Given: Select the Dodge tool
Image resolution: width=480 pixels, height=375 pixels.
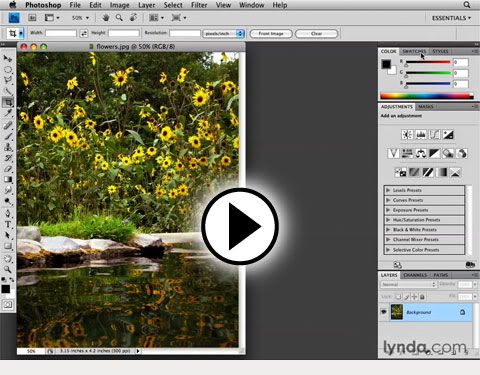Looking at the screenshot, I should point(8,201).
